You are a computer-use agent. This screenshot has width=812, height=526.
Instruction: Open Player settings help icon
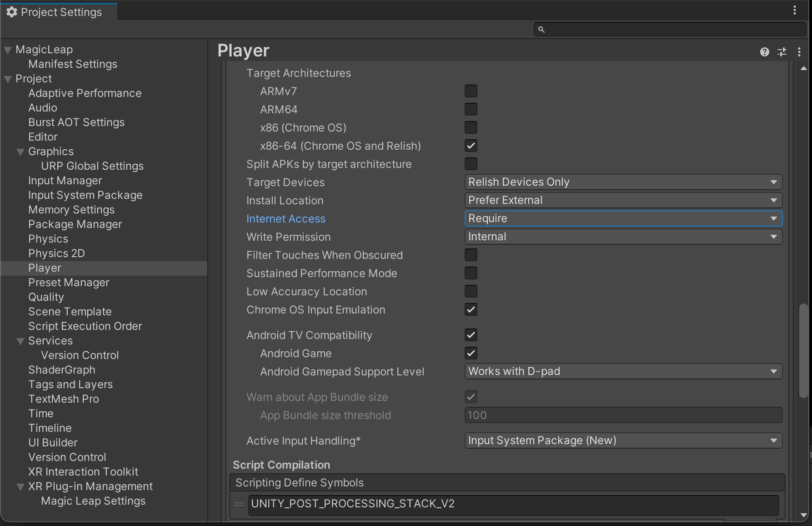pos(765,52)
